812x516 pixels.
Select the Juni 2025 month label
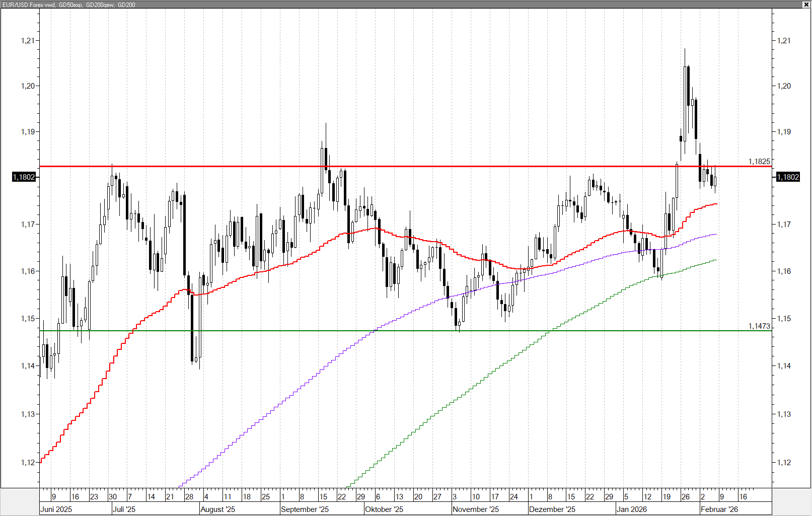coord(56,509)
